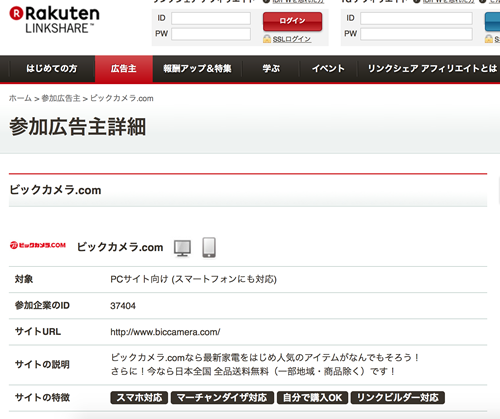Open the 学ぶ menu item
500x419 pixels.
pyautogui.click(x=271, y=69)
